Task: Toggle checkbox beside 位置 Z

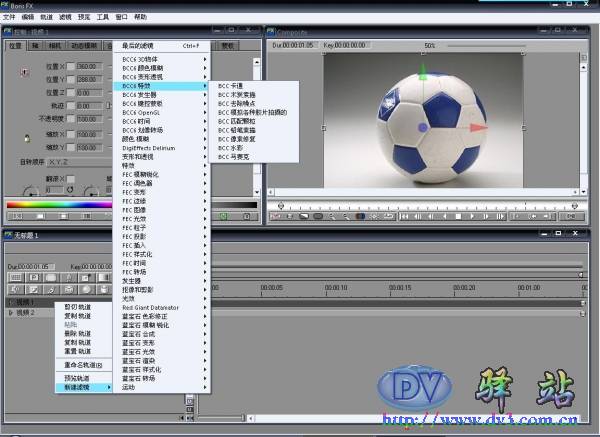Action: pos(71,93)
